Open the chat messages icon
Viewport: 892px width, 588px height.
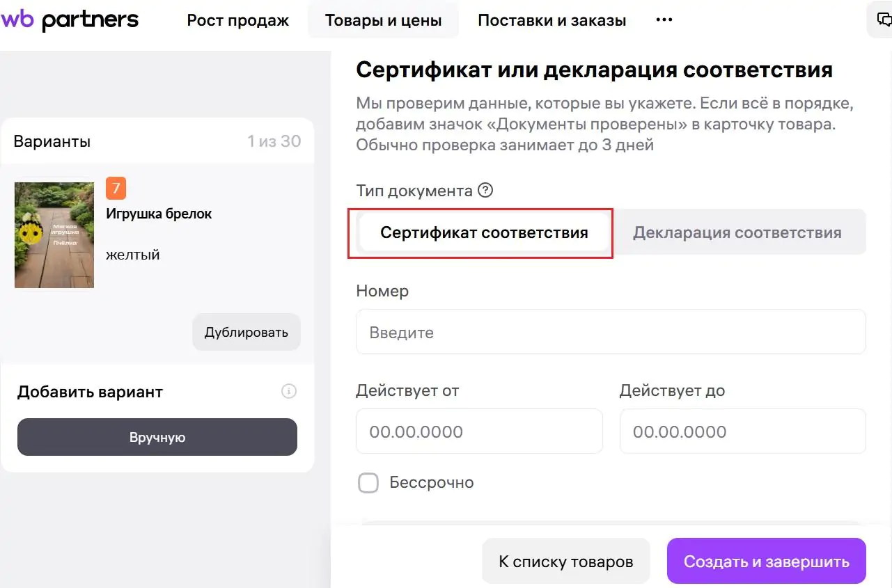[882, 20]
